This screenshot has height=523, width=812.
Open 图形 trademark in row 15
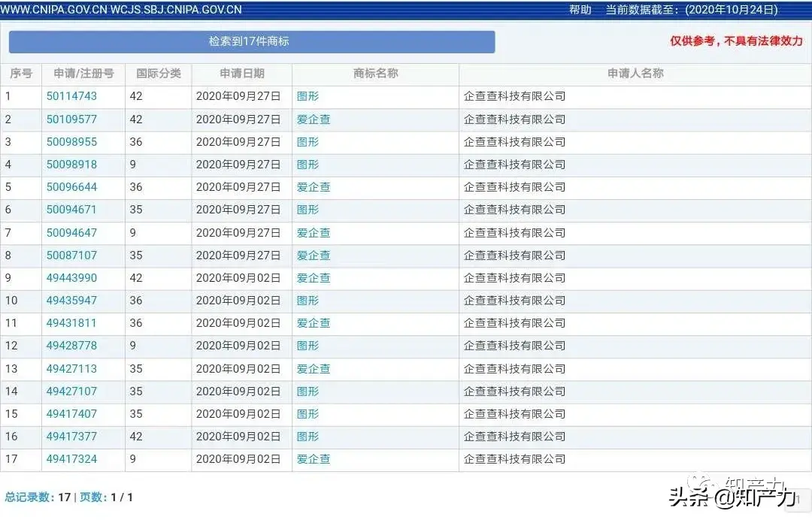[308, 414]
